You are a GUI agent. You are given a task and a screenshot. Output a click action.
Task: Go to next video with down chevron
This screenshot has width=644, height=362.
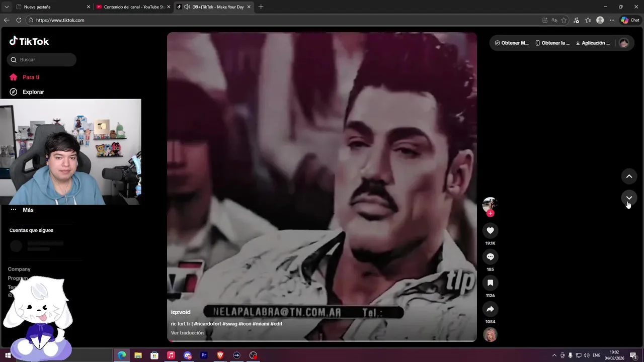click(629, 198)
